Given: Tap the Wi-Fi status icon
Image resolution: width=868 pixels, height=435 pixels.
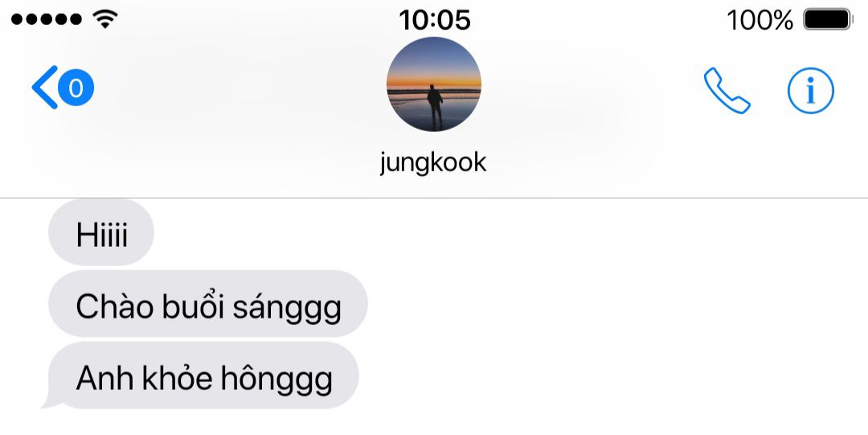Looking at the screenshot, I should pos(104,19).
